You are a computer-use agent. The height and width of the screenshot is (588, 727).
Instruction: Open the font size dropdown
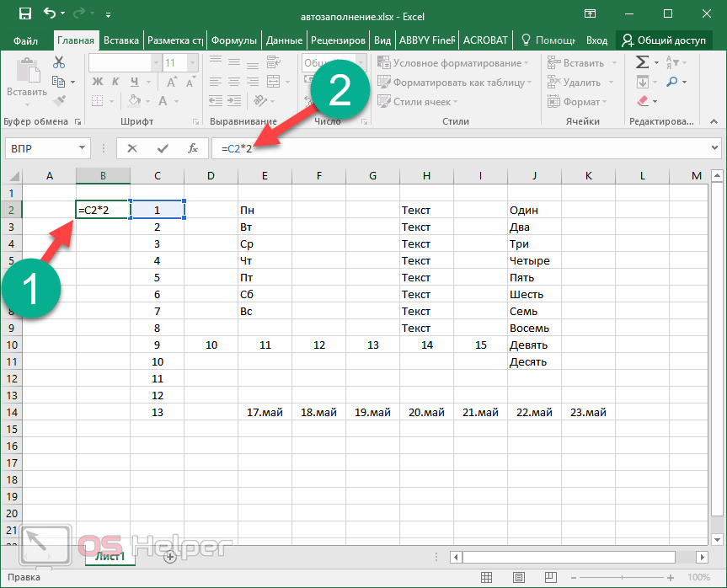193,62
